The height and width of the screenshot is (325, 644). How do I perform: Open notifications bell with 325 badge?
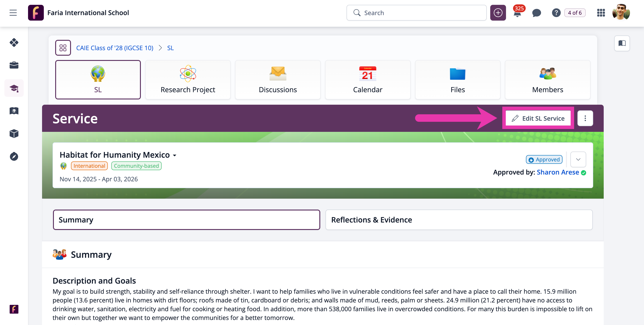click(x=517, y=13)
